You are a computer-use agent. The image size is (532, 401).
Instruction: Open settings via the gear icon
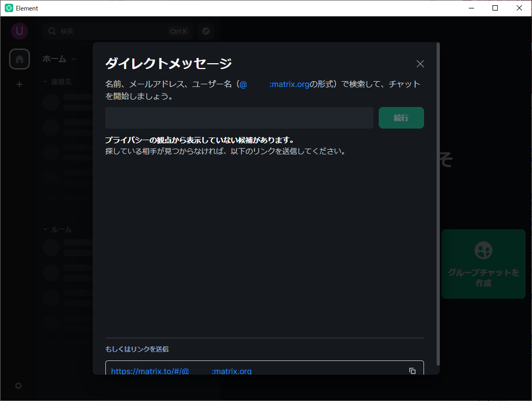click(x=18, y=386)
